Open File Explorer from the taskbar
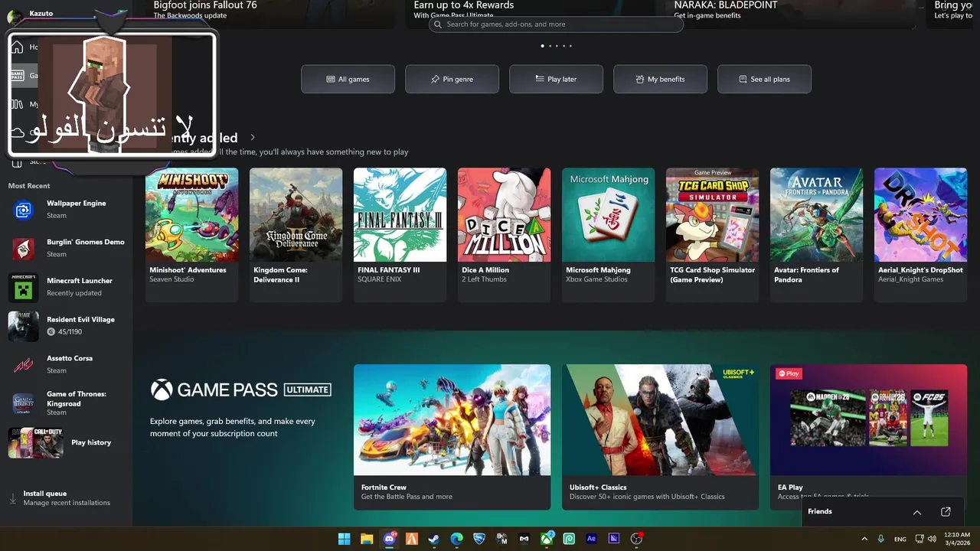The image size is (980, 551). [x=367, y=539]
